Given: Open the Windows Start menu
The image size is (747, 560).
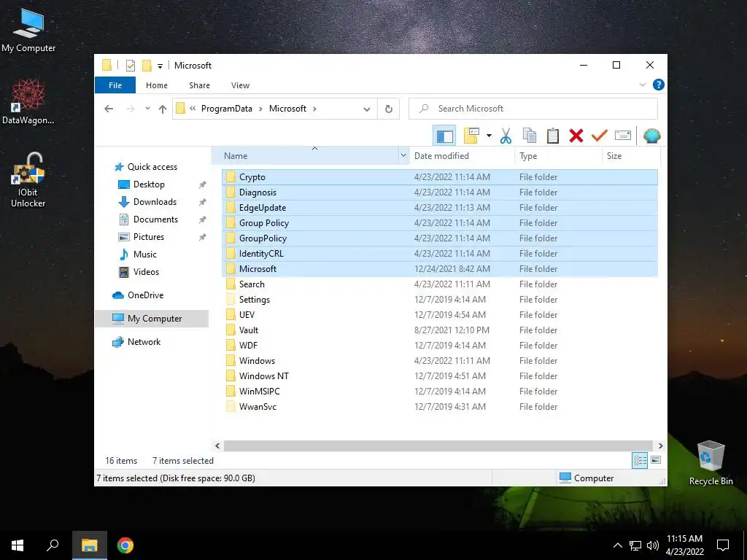Looking at the screenshot, I should tap(18, 545).
